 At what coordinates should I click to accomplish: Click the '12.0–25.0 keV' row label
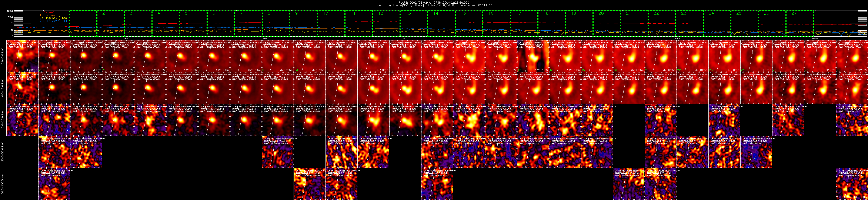pyautogui.click(x=3, y=120)
